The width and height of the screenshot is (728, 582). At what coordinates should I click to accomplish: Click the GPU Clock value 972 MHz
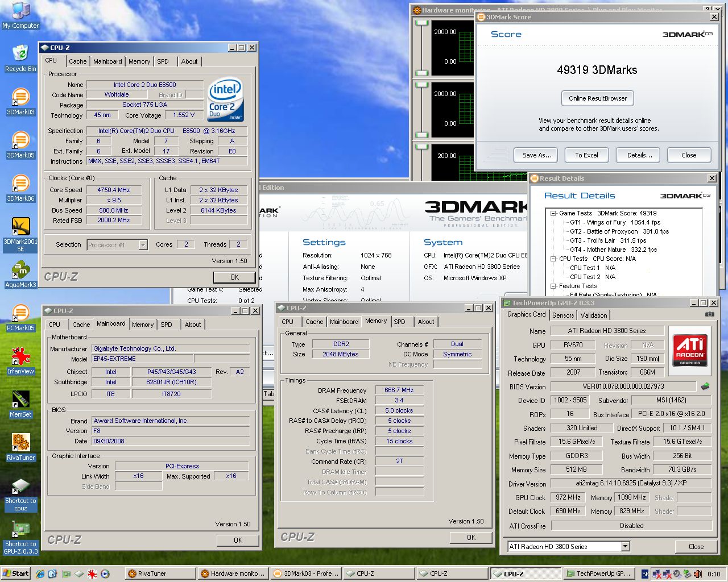pos(568,497)
